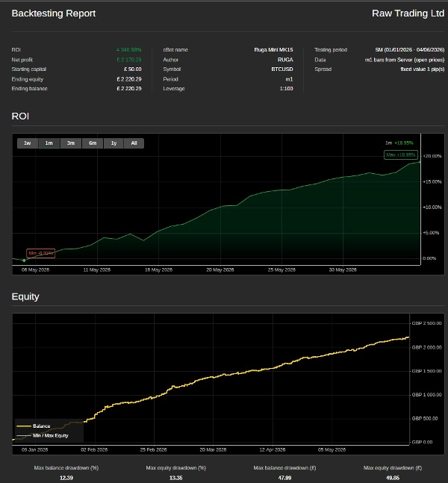Select the 1m time range button
Viewport: 448px width, 483px height.
pos(49,143)
